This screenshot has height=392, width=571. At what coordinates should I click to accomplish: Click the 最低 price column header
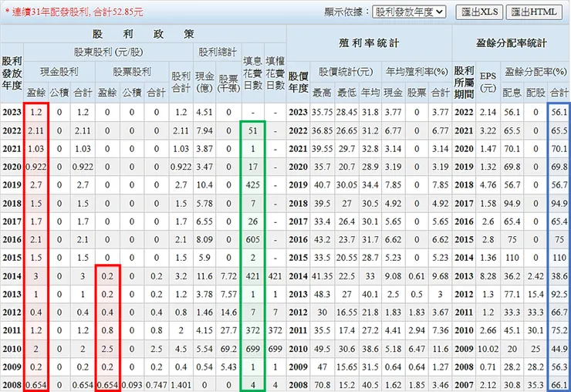tap(346, 93)
